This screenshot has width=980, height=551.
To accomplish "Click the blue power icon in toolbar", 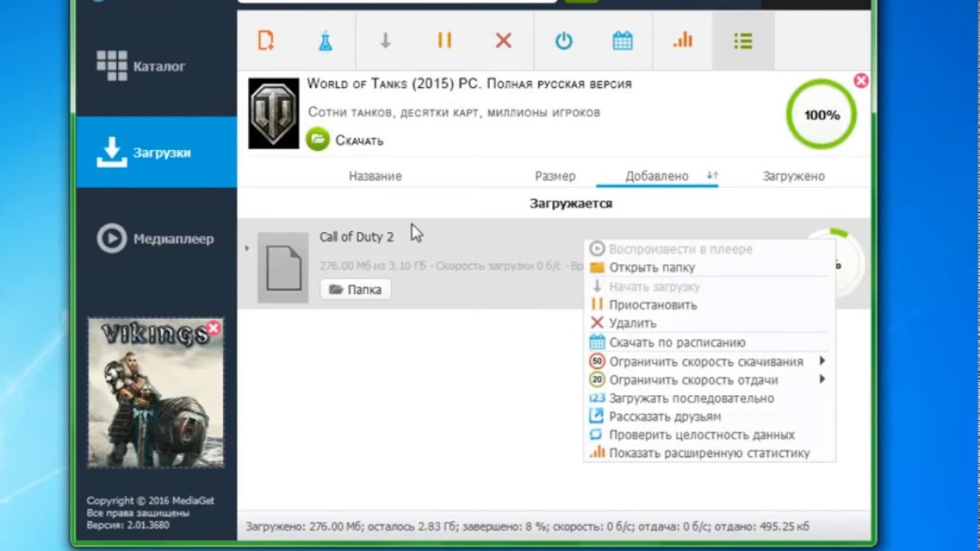I will (x=563, y=41).
